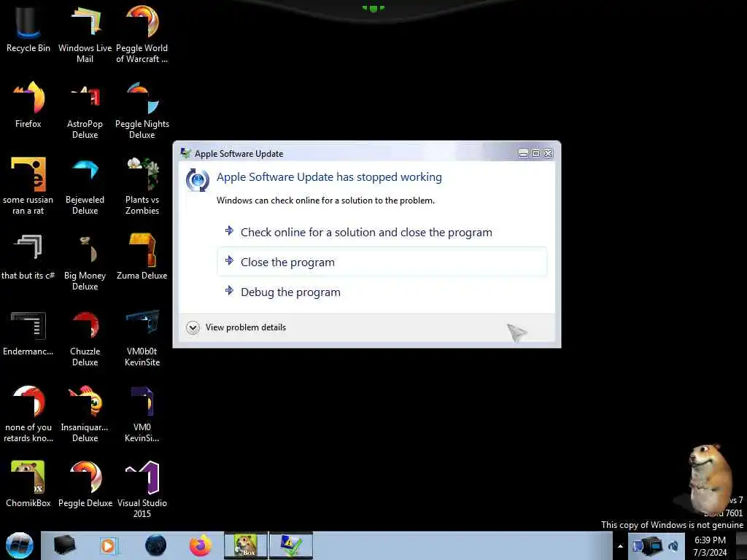Screen dimensions: 747x560
Task: Select the Endermanc... desktop icon
Action: coord(28,333)
